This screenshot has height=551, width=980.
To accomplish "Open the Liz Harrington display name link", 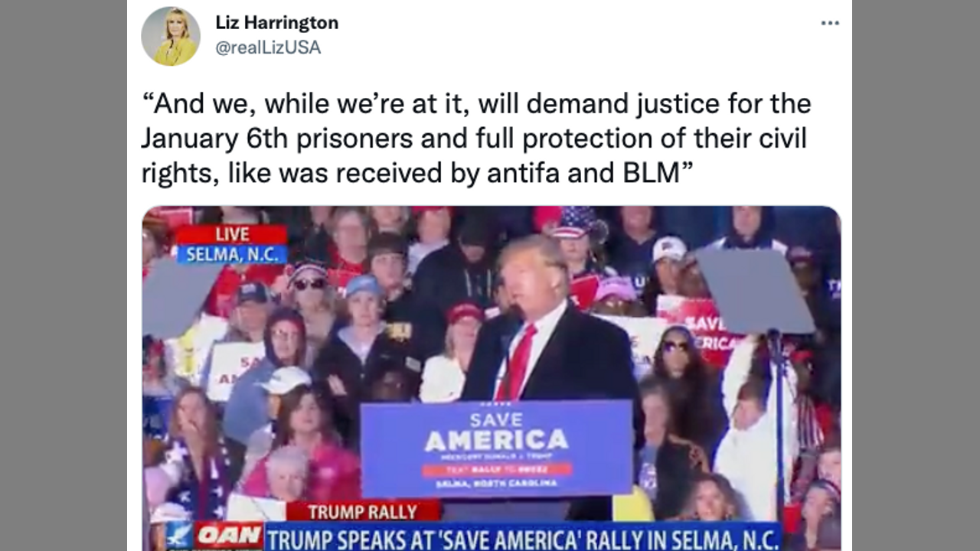I will (276, 23).
